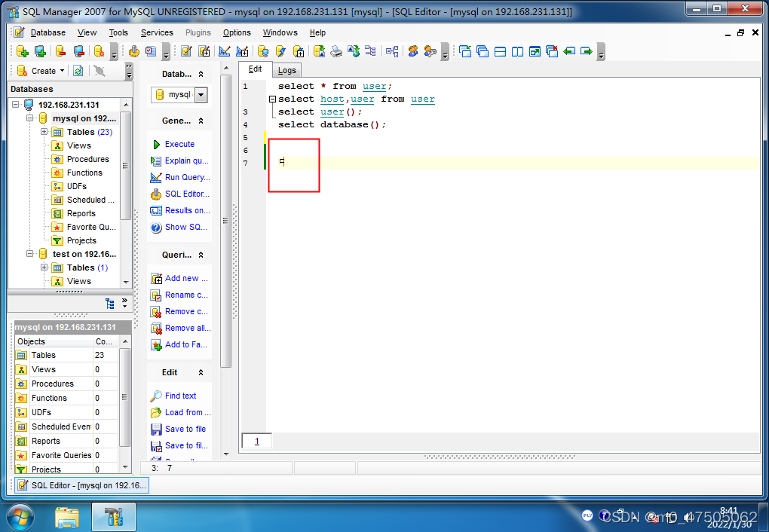Click the previous window green left arrow
The image size is (769, 532).
pos(569,51)
